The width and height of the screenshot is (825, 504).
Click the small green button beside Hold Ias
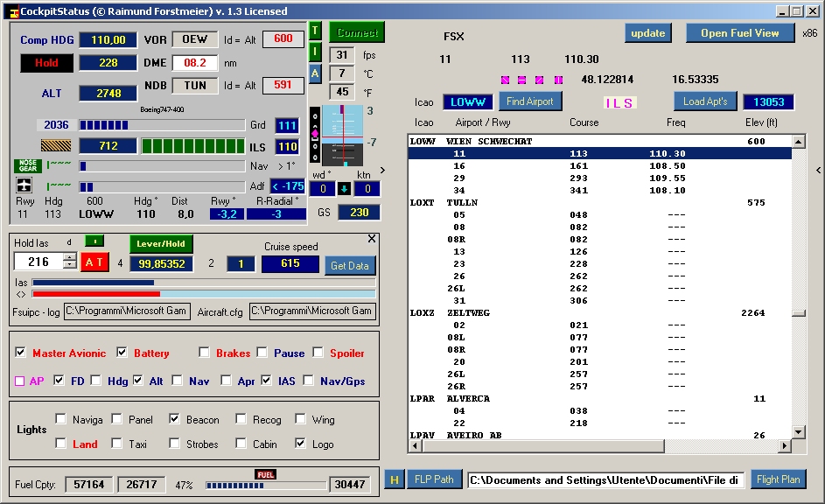[94, 241]
